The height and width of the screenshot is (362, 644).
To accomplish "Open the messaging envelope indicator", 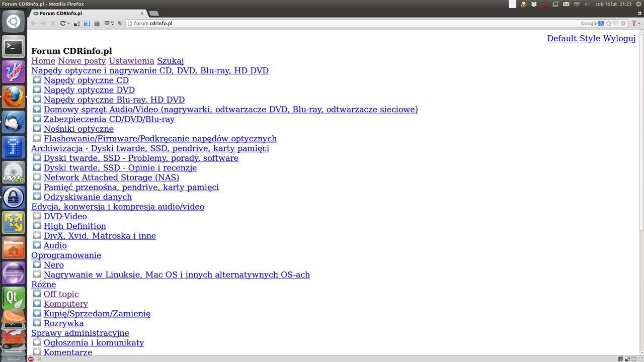I will (x=566, y=4).
